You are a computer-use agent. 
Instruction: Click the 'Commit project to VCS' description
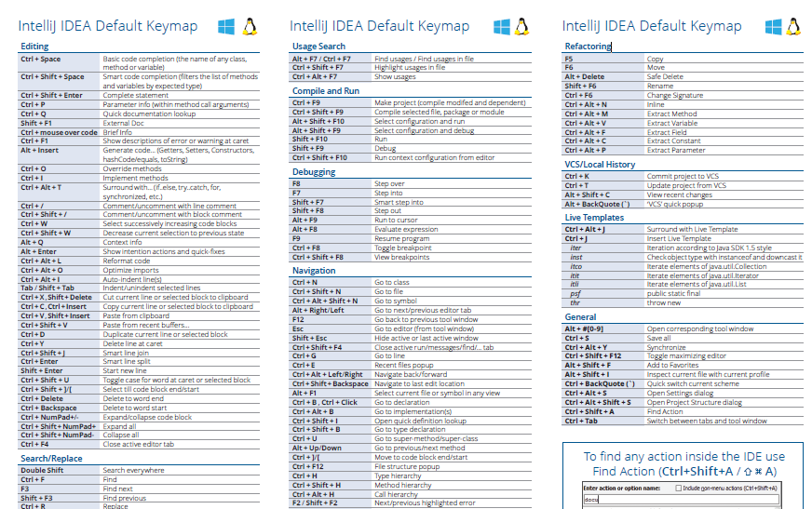[683, 177]
